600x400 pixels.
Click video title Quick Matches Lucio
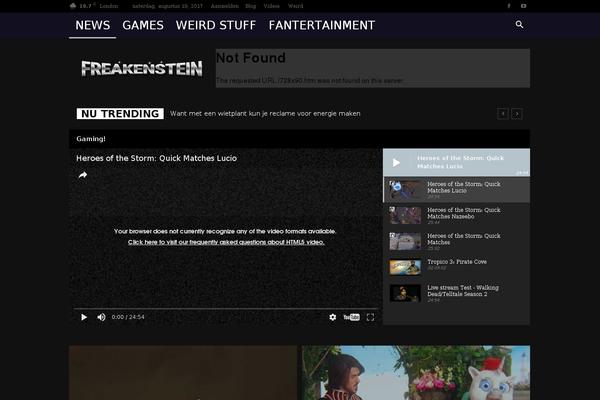tap(157, 158)
